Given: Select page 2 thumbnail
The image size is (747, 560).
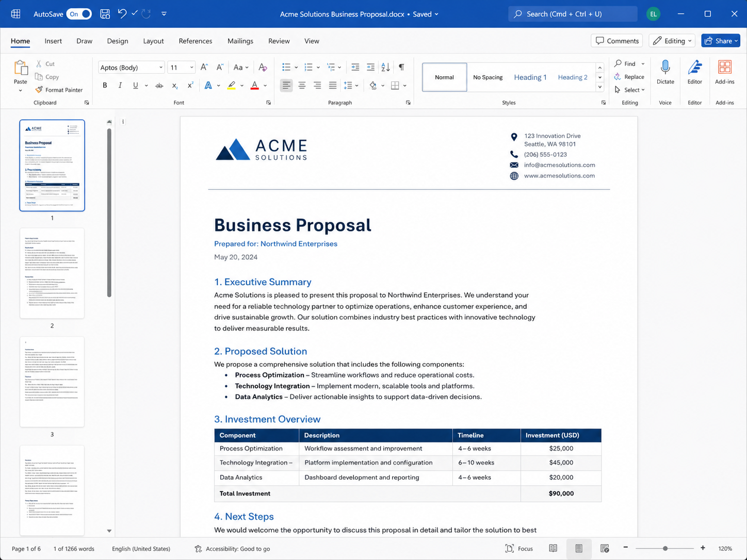Looking at the screenshot, I should (x=52, y=273).
